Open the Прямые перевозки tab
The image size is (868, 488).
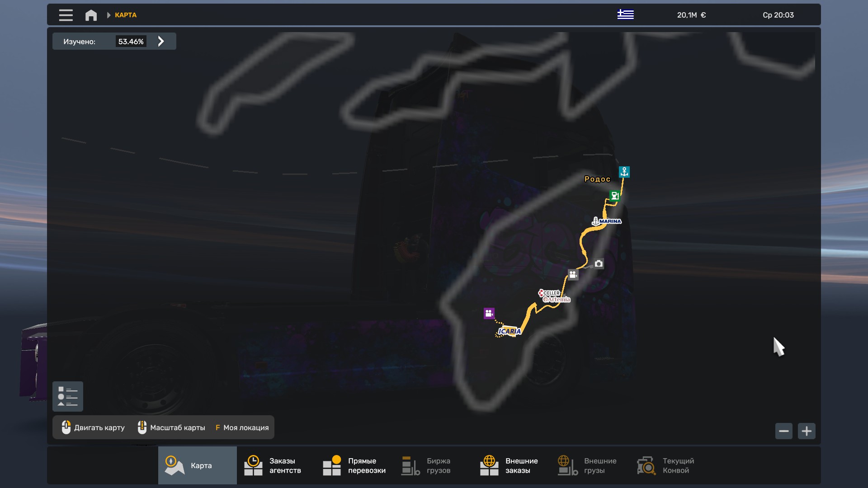(x=355, y=465)
